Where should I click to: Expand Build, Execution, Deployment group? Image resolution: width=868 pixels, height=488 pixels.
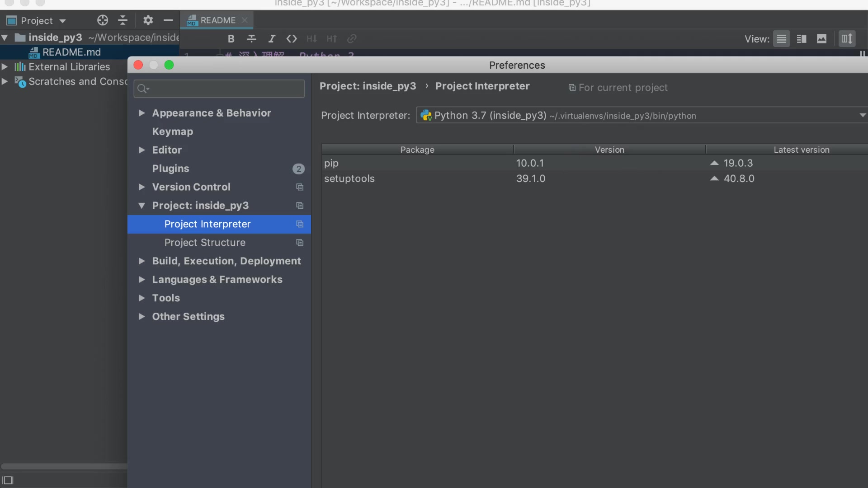142,261
